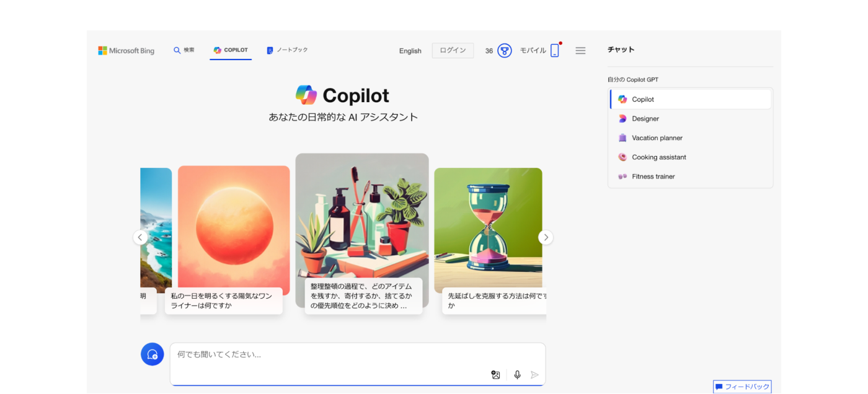Click the rewards points count 36
This screenshot has width=868, height=394.
pyautogui.click(x=489, y=51)
